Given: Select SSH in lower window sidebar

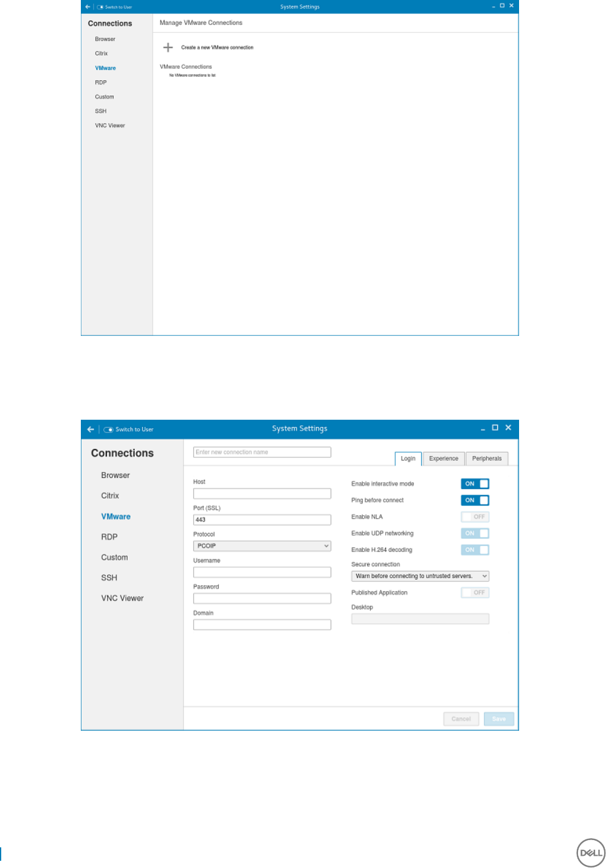Looking at the screenshot, I should 109,578.
